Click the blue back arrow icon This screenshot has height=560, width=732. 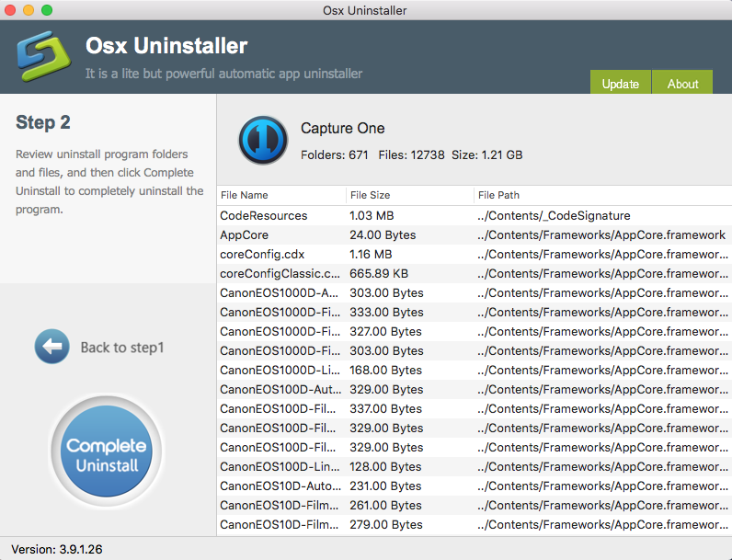click(52, 347)
